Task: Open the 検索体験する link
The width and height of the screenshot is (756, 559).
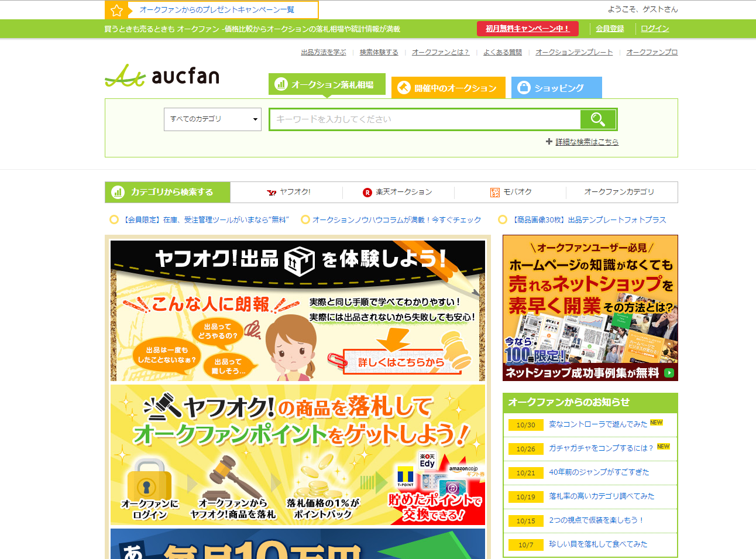Action: 379,52
